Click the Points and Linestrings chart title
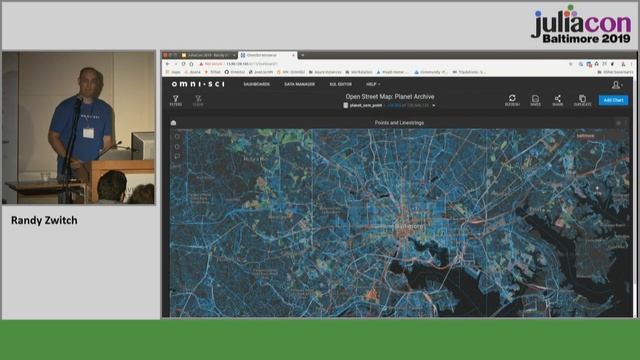Image resolution: width=640 pixels, height=360 pixels. point(399,123)
